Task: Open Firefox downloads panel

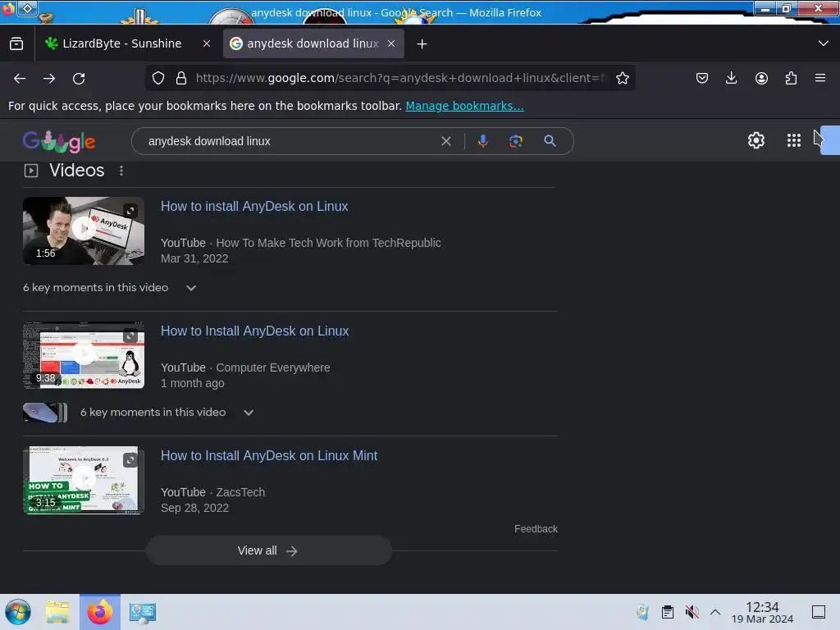Action: 731,78
